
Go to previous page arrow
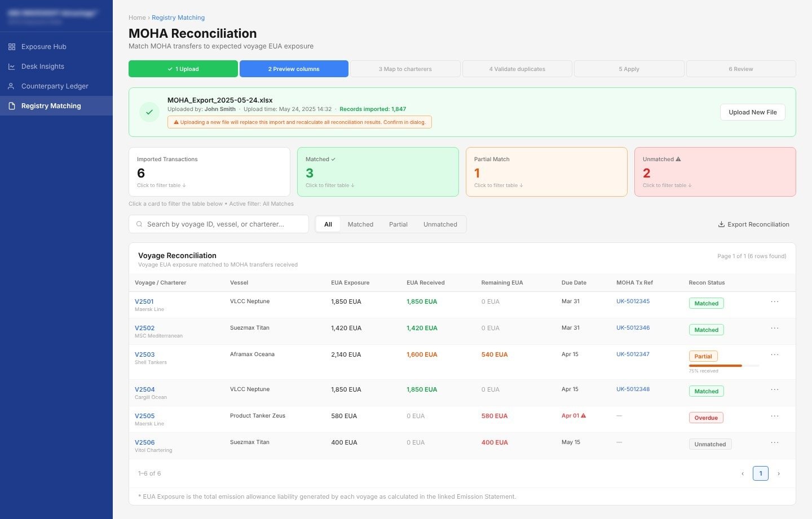743,473
